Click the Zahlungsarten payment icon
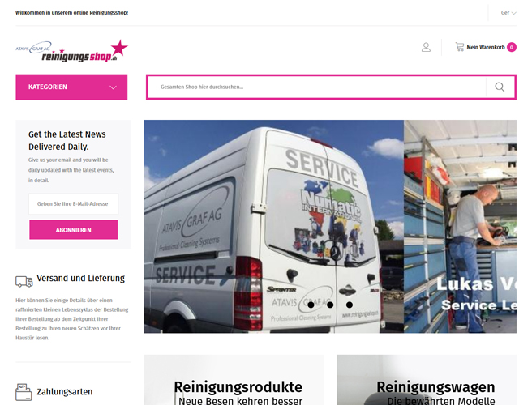The width and height of the screenshot is (532, 405). pos(24,392)
